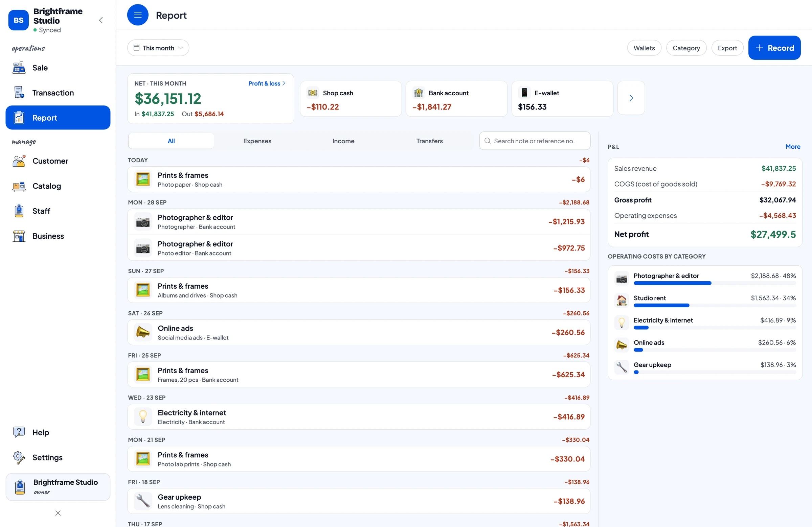812x527 pixels.
Task: Expand the This month date dropdown
Action: [x=158, y=48]
